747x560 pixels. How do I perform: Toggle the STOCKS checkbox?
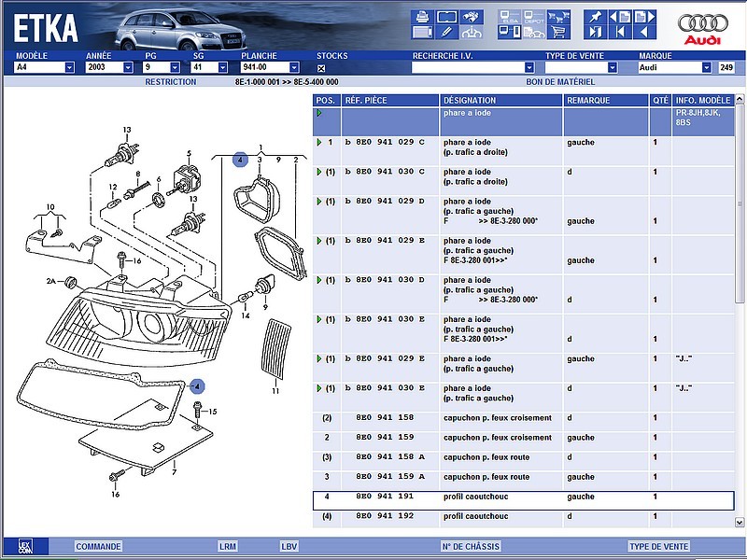[x=321, y=68]
